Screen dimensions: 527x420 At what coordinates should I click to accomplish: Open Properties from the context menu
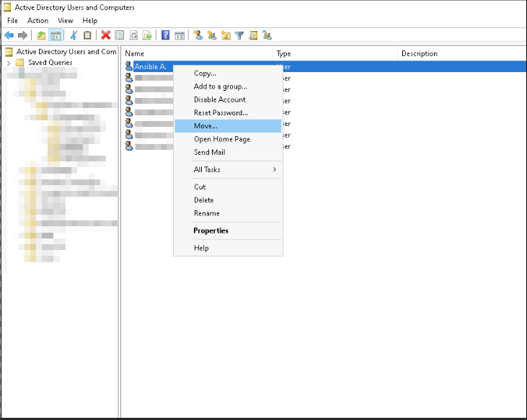(211, 231)
